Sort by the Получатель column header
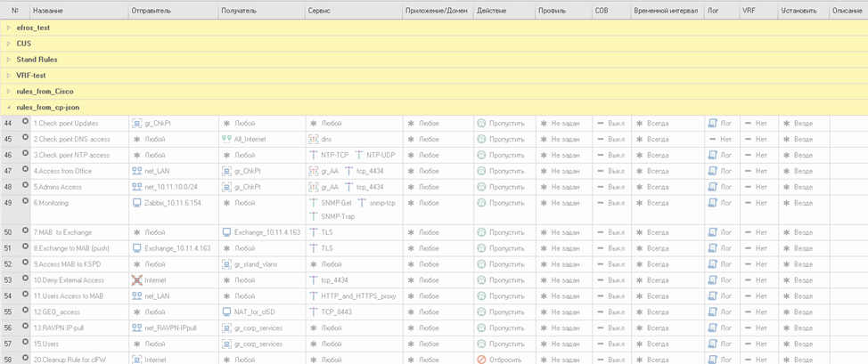 pos(261,11)
